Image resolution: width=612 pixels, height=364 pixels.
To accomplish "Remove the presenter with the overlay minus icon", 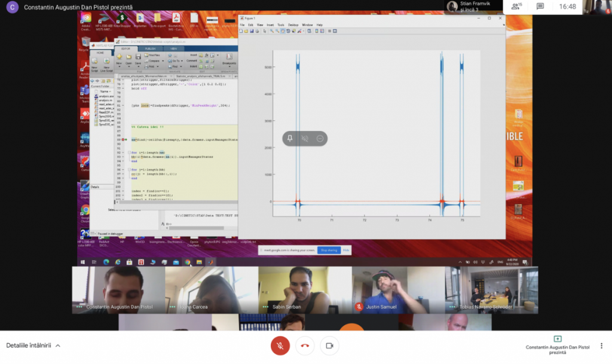I will [320, 138].
